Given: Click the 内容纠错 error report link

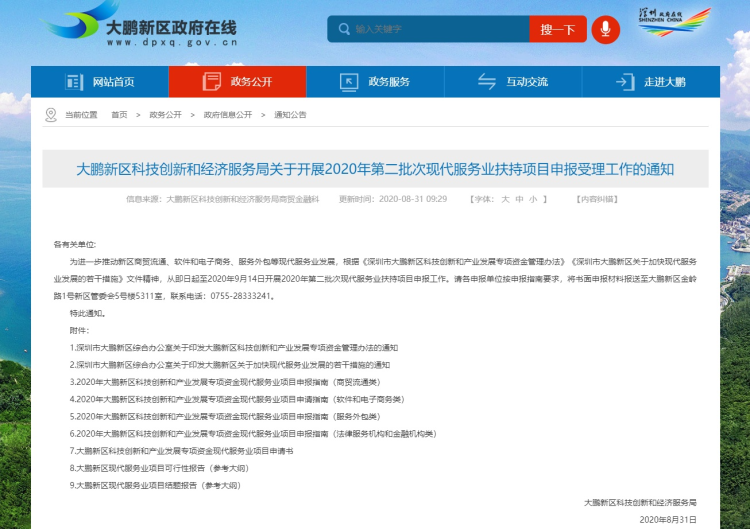Looking at the screenshot, I should 597,199.
